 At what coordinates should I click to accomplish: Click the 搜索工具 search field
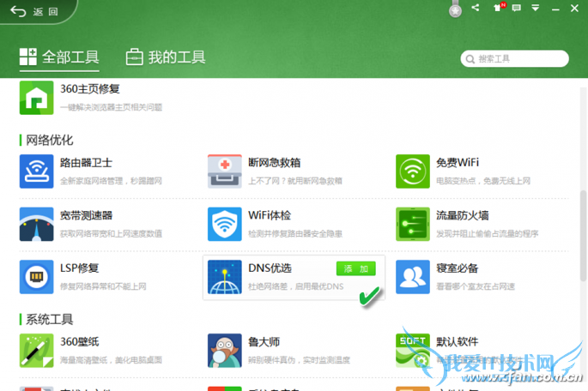coord(514,59)
